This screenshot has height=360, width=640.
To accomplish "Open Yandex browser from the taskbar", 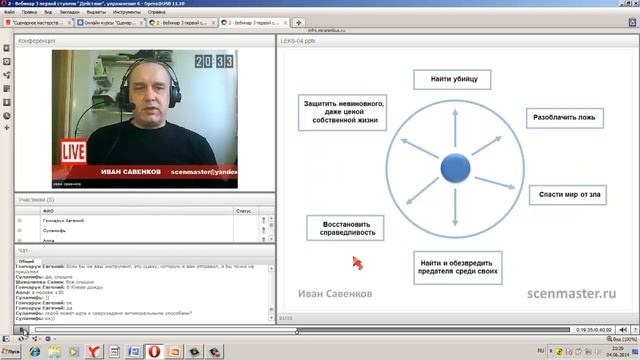I will click(94, 351).
